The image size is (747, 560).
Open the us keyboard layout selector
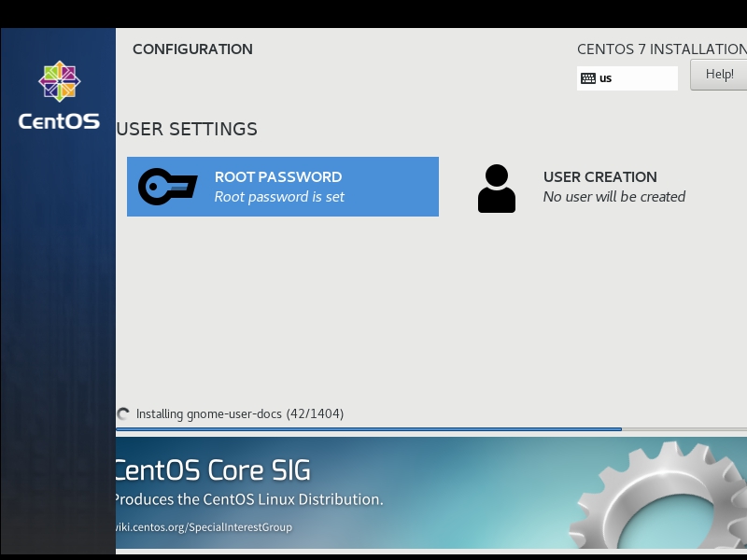627,78
